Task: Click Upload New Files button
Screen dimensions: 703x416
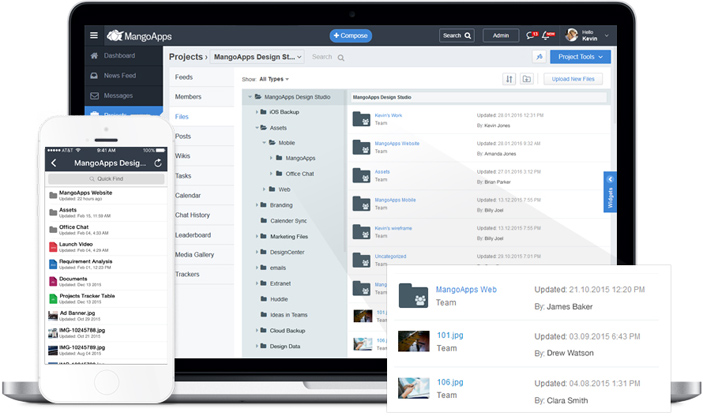Action: (x=573, y=79)
